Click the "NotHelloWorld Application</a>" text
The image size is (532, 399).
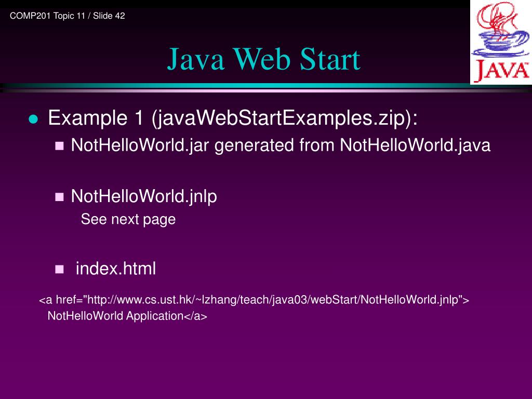point(127,316)
